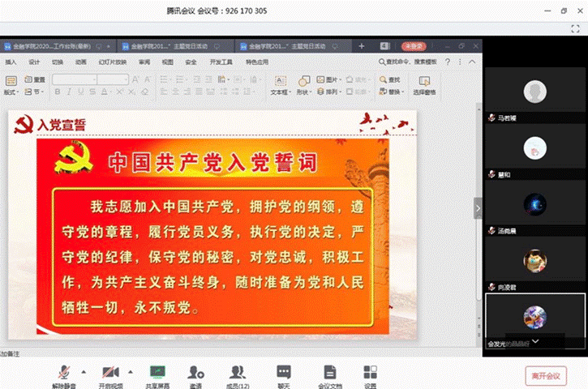The image size is (588, 389).
Task: Click the 离开会议 leave meeting button
Action: tap(546, 375)
